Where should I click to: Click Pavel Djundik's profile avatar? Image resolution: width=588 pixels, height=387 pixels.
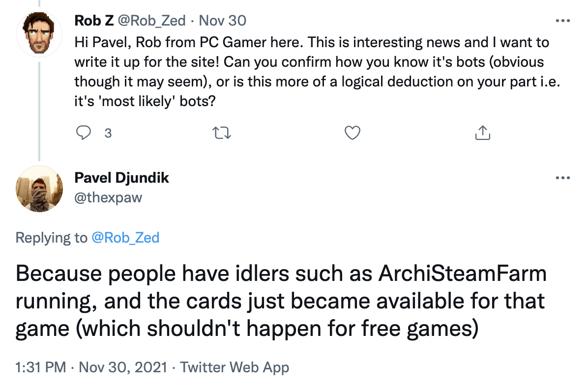click(39, 189)
